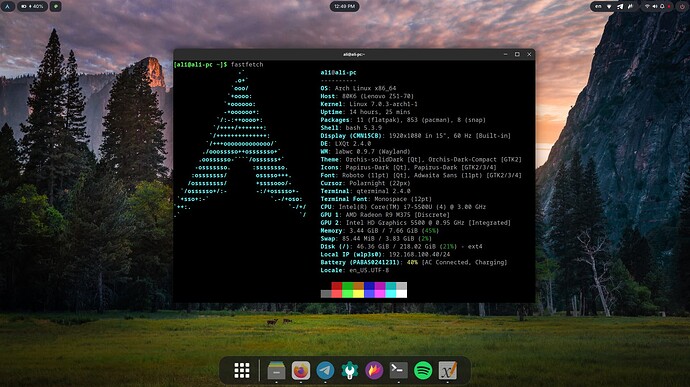The height and width of the screenshot is (387, 690).
Task: Open the application grid launcher in dock
Action: point(242,370)
